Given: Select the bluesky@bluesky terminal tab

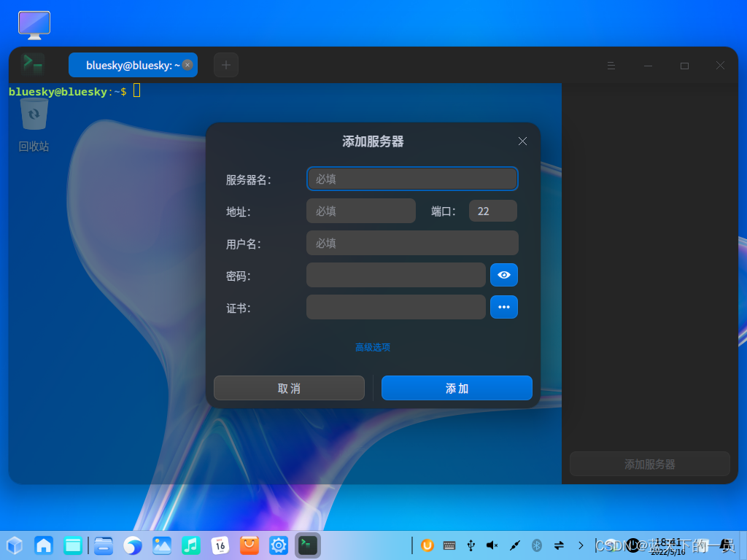Looking at the screenshot, I should point(133,65).
